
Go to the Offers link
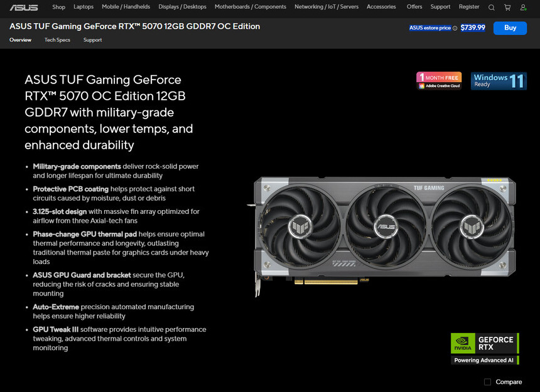click(414, 7)
